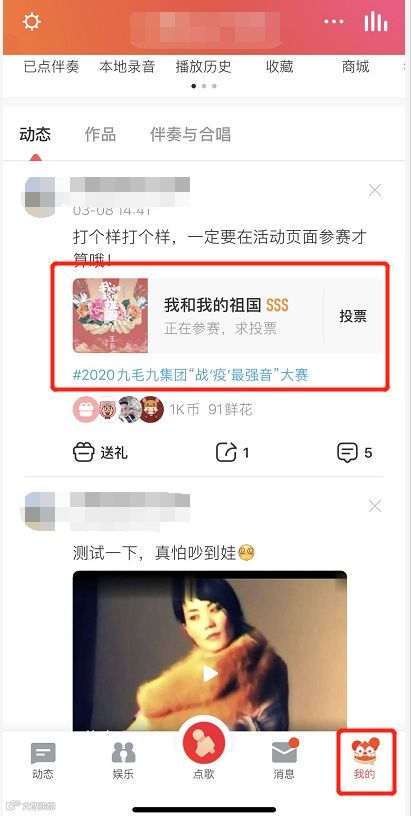Open 娱乐 icon in bottom navigation
The image size is (411, 816).
pyautogui.click(x=123, y=753)
